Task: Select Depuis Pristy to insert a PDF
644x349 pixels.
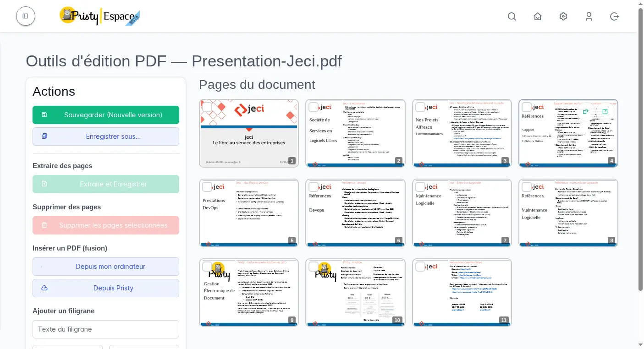Action: pos(105,288)
